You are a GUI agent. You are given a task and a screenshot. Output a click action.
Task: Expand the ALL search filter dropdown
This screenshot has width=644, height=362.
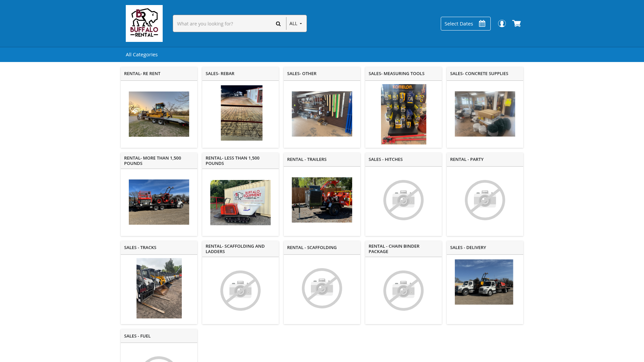(296, 23)
